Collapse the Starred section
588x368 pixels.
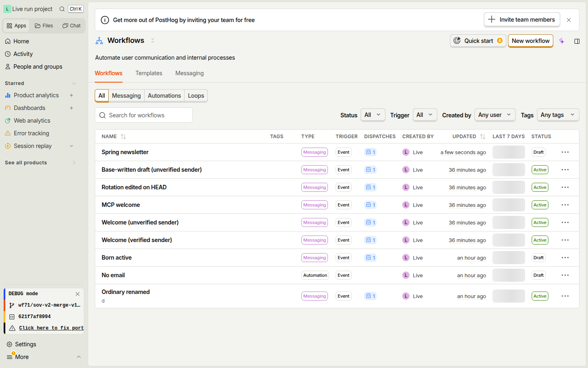coord(74,83)
